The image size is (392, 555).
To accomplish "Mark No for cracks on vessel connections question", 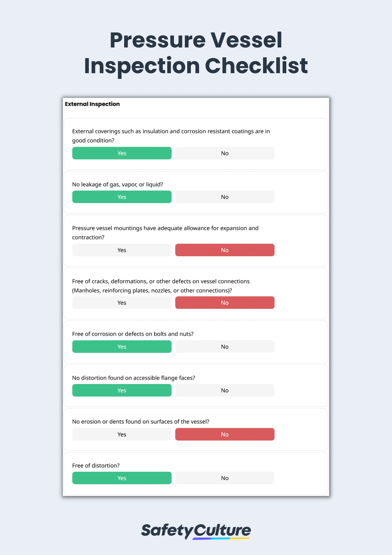I will [x=225, y=303].
